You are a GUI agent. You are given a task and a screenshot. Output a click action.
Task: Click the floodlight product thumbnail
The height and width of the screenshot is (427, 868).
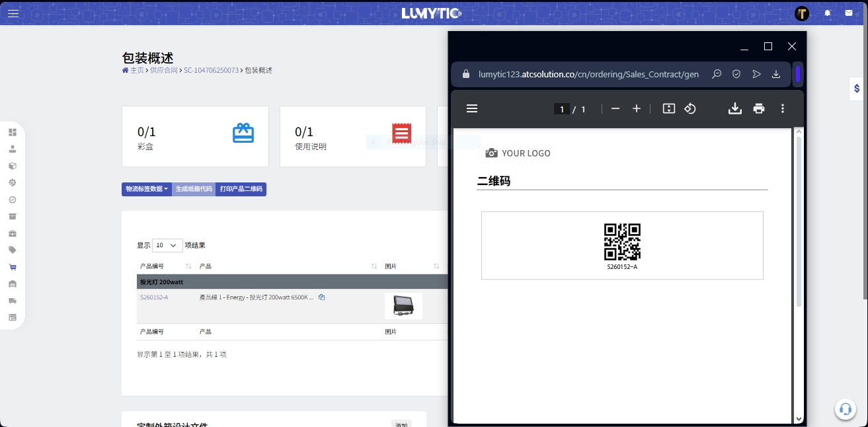point(403,305)
